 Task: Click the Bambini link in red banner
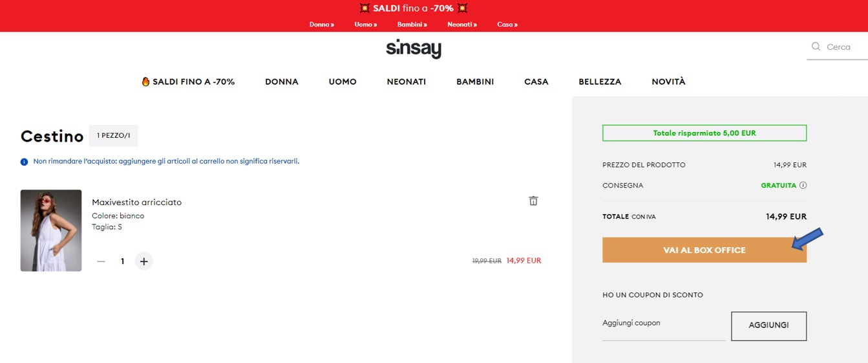[412, 25]
